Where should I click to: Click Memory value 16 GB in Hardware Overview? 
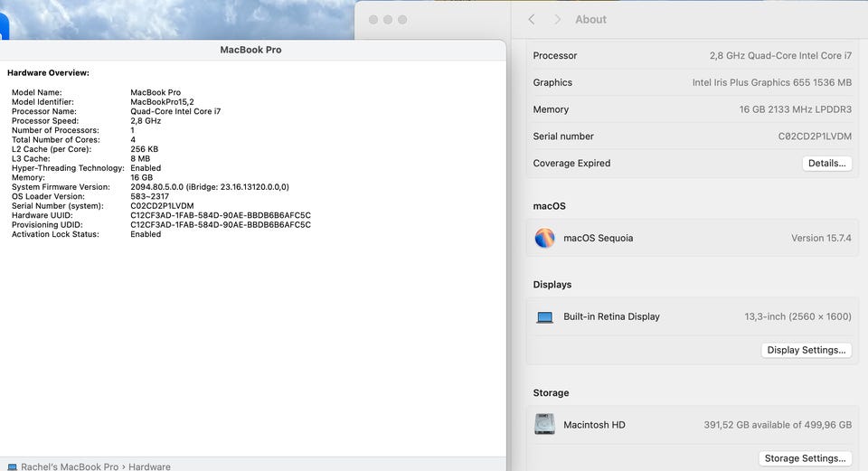pos(142,178)
